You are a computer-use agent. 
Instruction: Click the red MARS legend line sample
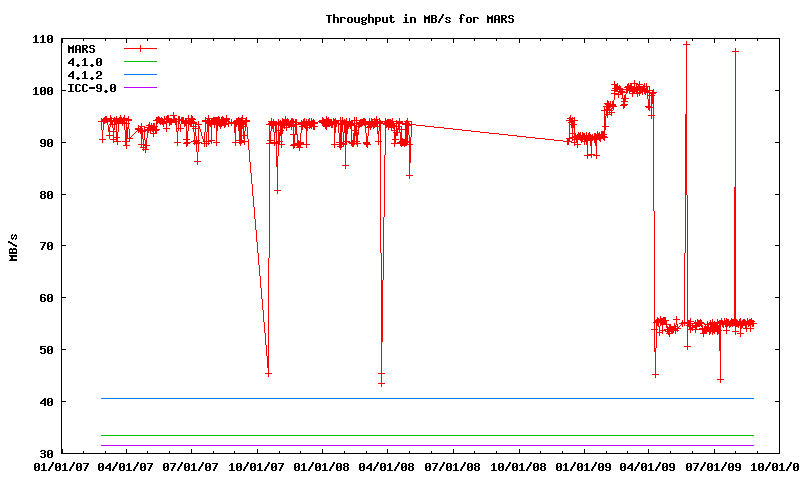coord(141,48)
